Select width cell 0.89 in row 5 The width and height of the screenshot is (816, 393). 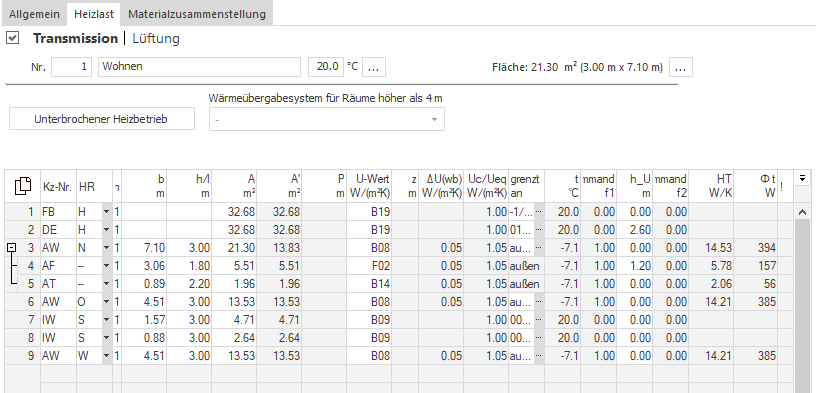pos(144,284)
